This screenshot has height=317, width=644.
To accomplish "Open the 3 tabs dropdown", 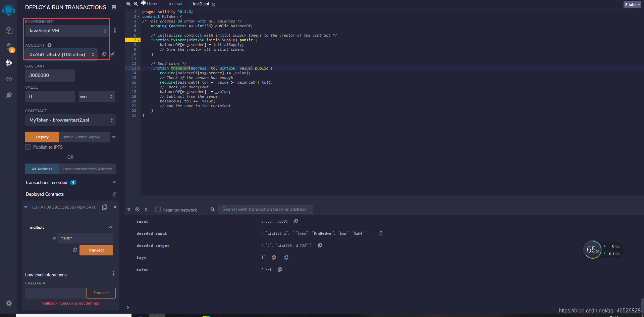I will tap(632, 5).
